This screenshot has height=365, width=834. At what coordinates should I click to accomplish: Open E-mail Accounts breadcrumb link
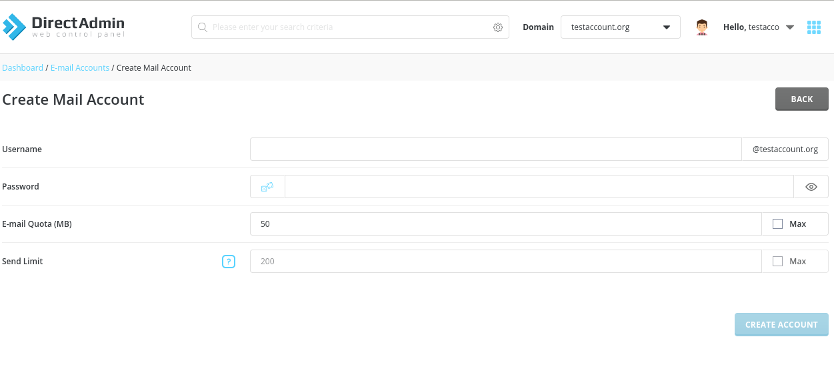pos(80,68)
